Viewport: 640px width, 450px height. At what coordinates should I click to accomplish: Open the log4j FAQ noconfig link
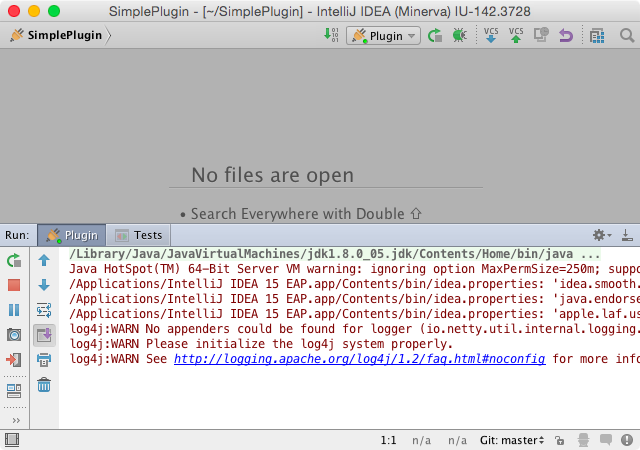[x=360, y=359]
